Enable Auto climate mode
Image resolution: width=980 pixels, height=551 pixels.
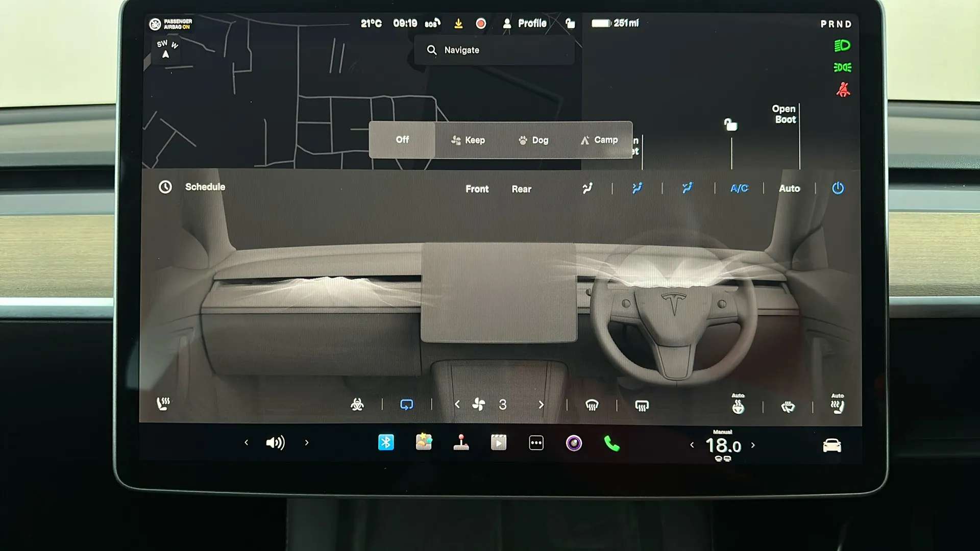[789, 188]
